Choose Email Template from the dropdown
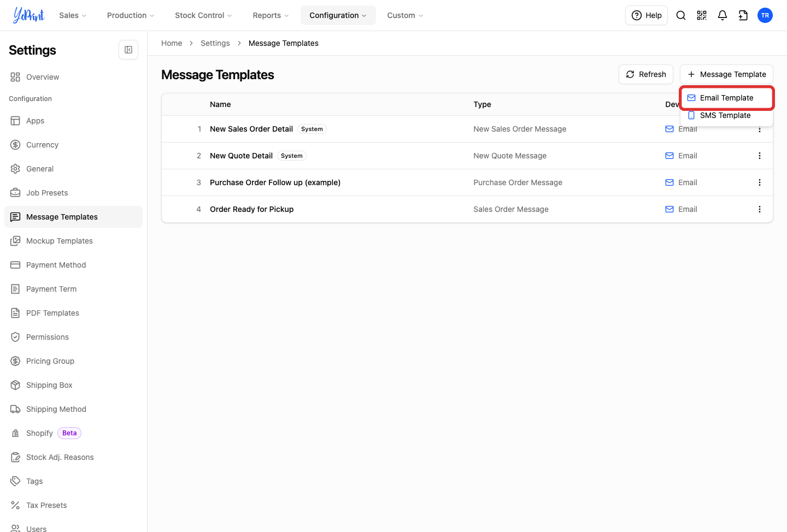Image resolution: width=787 pixels, height=532 pixels. tap(726, 98)
